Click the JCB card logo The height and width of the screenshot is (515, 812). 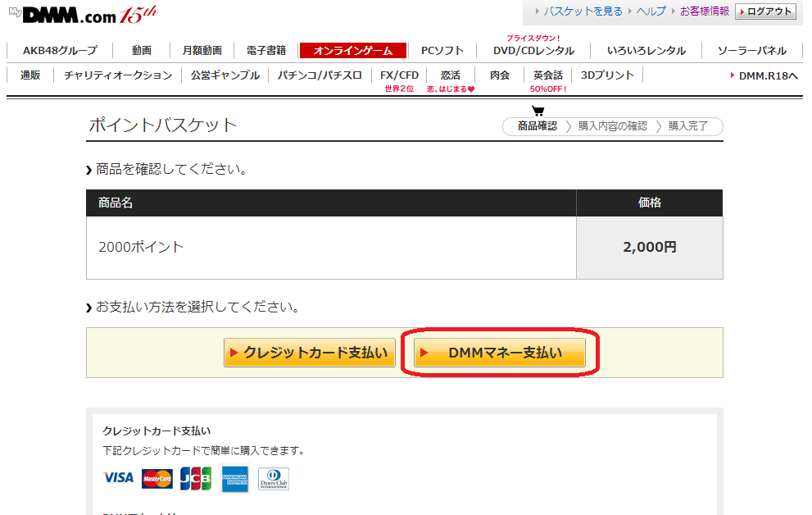(x=196, y=478)
